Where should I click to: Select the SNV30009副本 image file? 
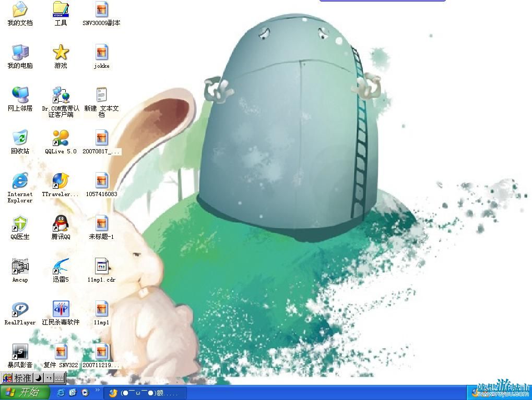pyautogui.click(x=101, y=14)
